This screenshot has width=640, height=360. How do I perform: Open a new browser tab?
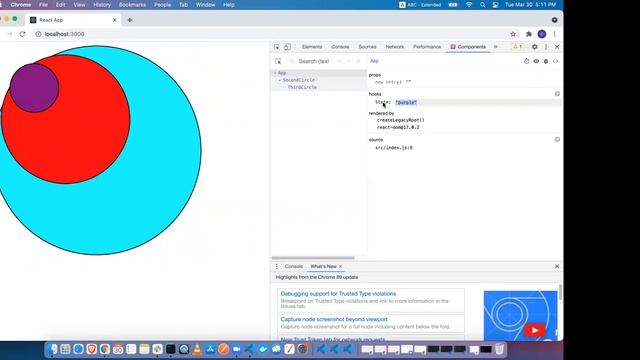[x=130, y=20]
